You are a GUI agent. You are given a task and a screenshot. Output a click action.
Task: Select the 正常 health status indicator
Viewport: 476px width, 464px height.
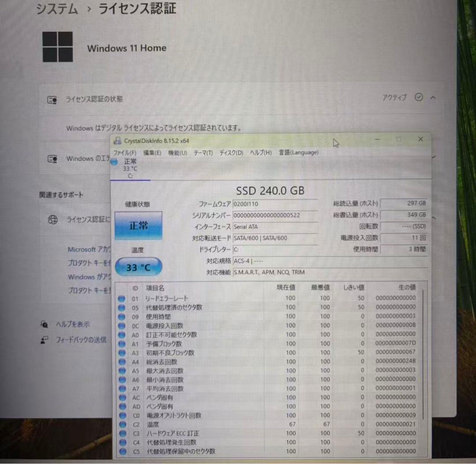click(138, 225)
